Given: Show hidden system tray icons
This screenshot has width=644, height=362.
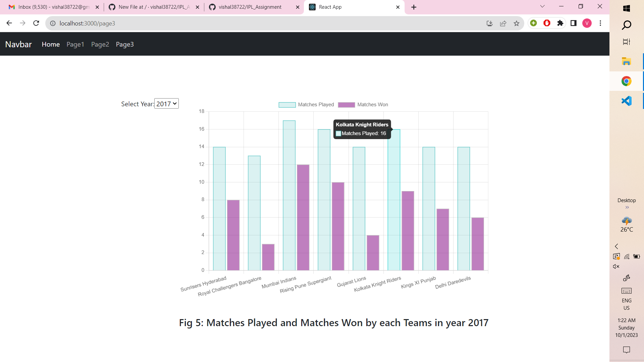Looking at the screenshot, I should coord(616,246).
